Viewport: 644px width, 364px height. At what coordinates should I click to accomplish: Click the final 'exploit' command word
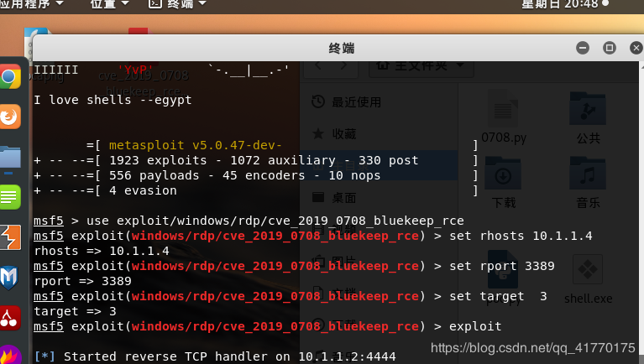coord(475,326)
